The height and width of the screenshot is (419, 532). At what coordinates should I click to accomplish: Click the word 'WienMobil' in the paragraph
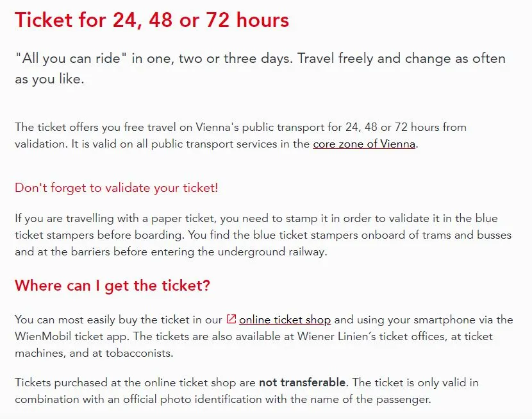[x=43, y=336]
